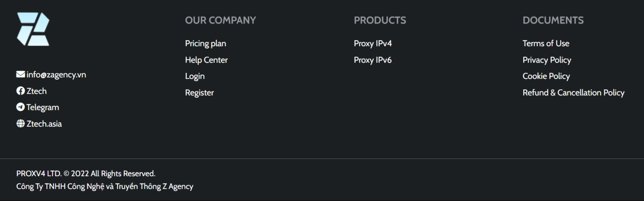Visit the Ztech.asia website link
The height and width of the screenshot is (201, 644).
(x=44, y=124)
